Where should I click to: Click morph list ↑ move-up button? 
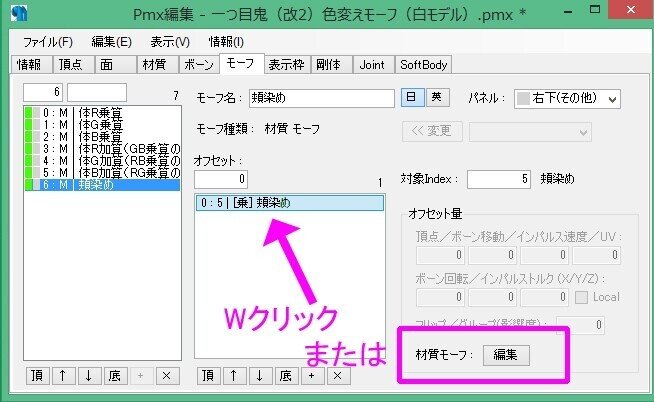click(63, 376)
